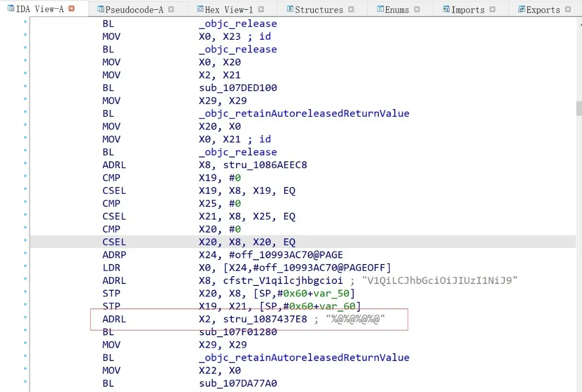This screenshot has height=392, width=582.
Task: Click _objc_retainAutoreleasedReturnValue above MOV X20, X0
Action: point(304,113)
